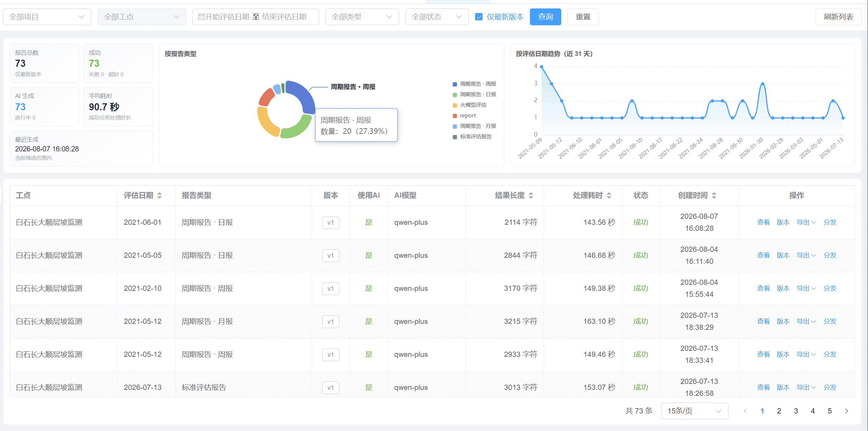Screen dimensions: 868x431
Task: View the 2021-05-12 月报 report
Action: 763,321
